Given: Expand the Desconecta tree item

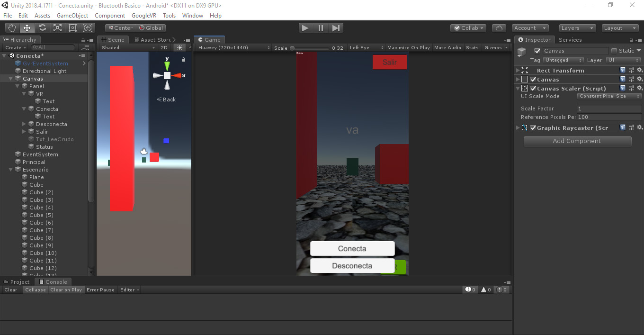Looking at the screenshot, I should (24, 124).
